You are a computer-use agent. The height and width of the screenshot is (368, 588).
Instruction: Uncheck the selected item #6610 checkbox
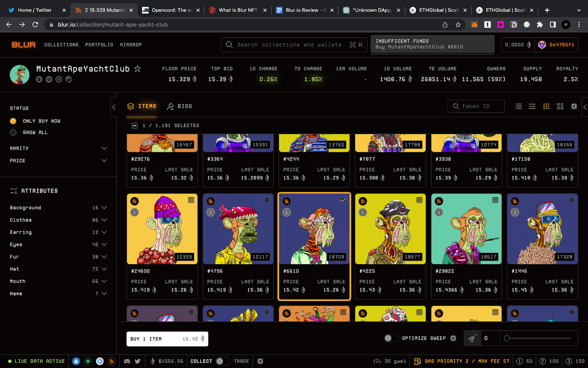[343, 200]
